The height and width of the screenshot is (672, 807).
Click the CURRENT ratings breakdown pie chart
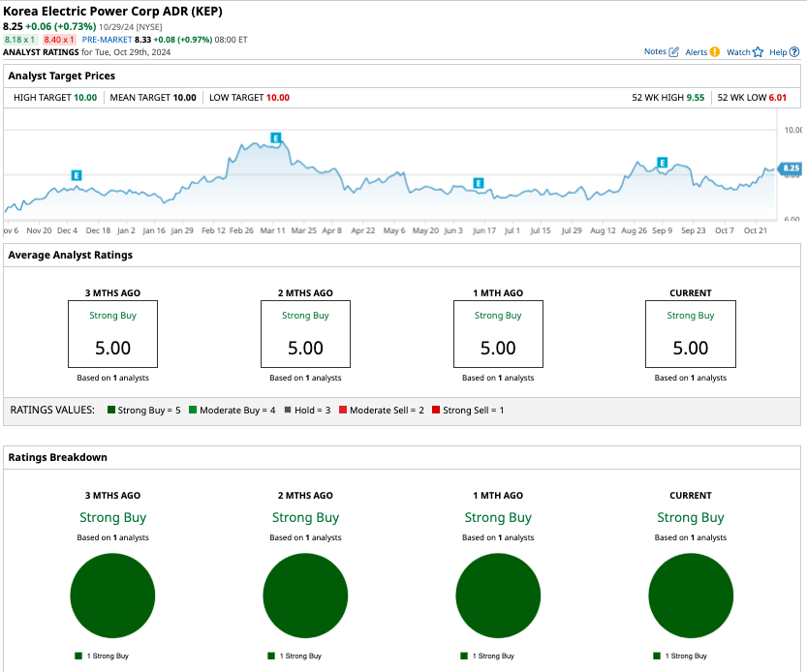pos(691,596)
